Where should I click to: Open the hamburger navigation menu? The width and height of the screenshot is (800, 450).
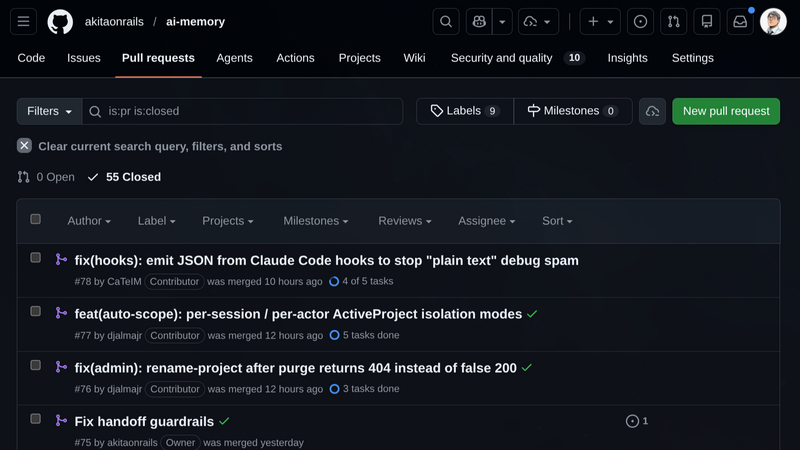[23, 21]
